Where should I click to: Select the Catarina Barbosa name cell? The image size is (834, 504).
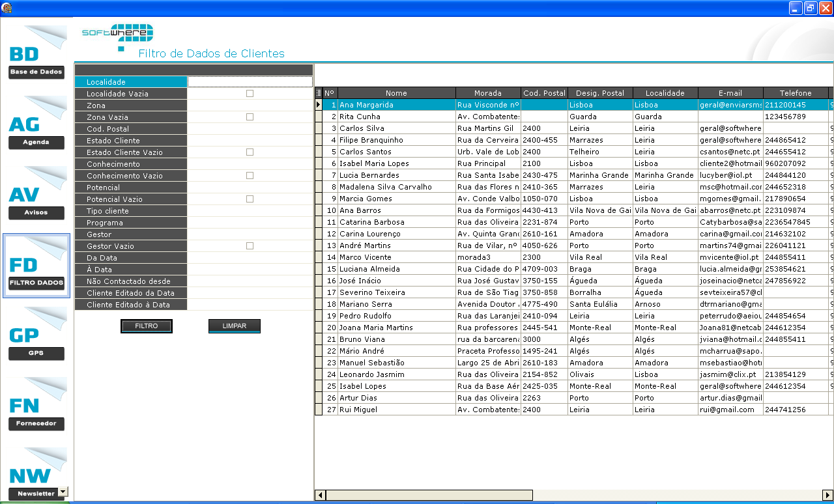[x=397, y=222]
